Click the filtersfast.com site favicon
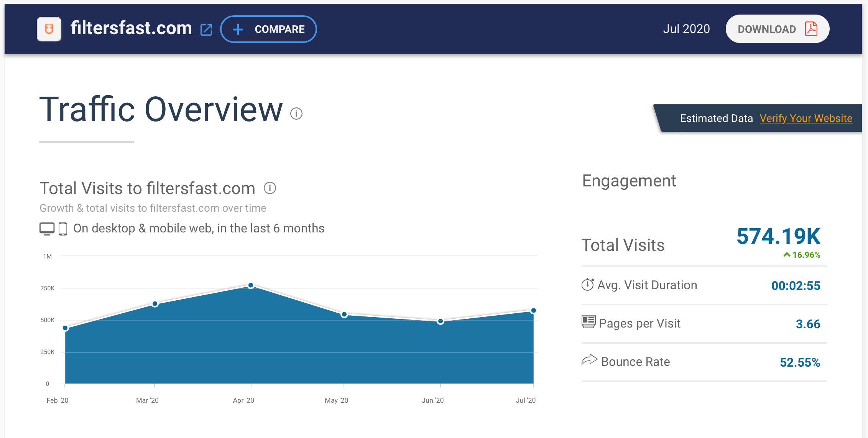The image size is (868, 438). pyautogui.click(x=49, y=29)
